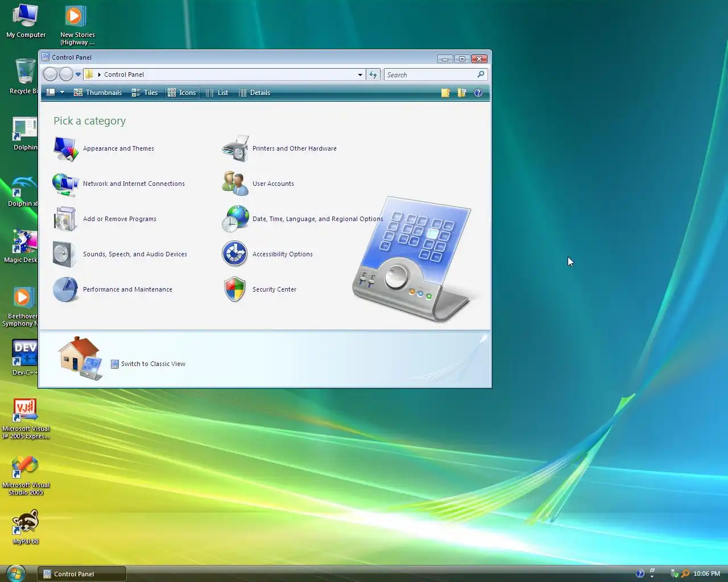728x582 pixels.
Task: Open Date, Time, Language globe icon
Action: coord(235,219)
